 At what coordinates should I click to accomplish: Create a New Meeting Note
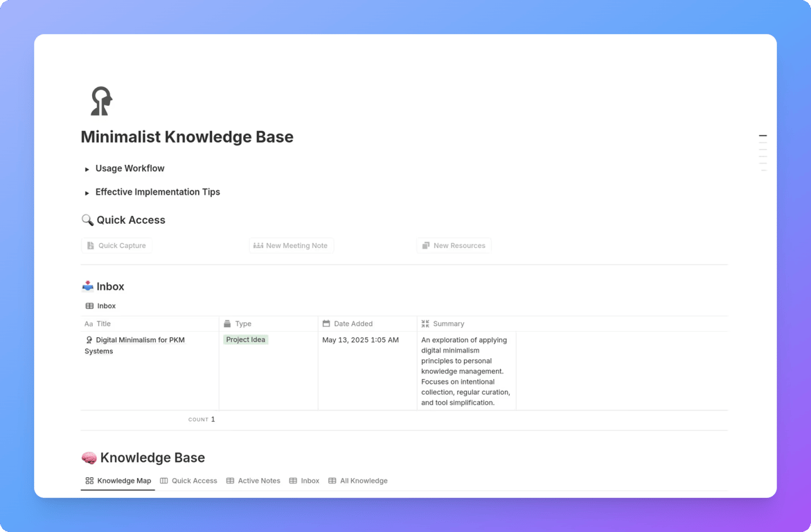291,245
